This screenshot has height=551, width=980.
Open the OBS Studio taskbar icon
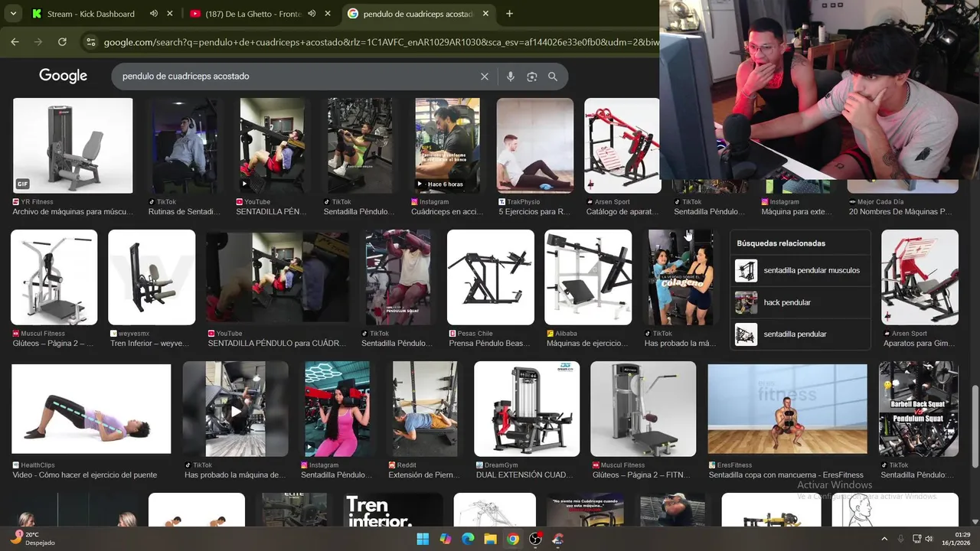coord(536,539)
